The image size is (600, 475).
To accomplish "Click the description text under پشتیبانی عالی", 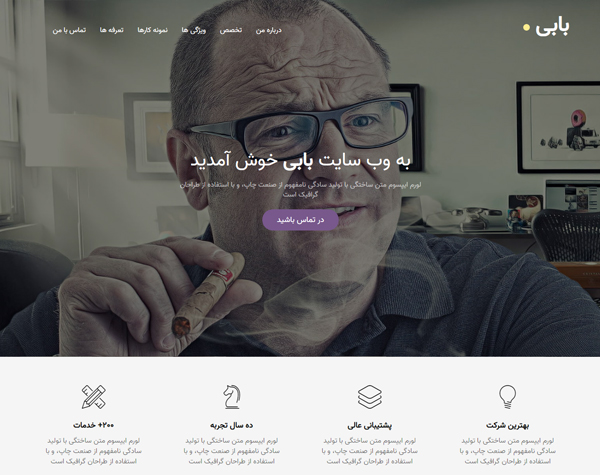I will click(370, 451).
